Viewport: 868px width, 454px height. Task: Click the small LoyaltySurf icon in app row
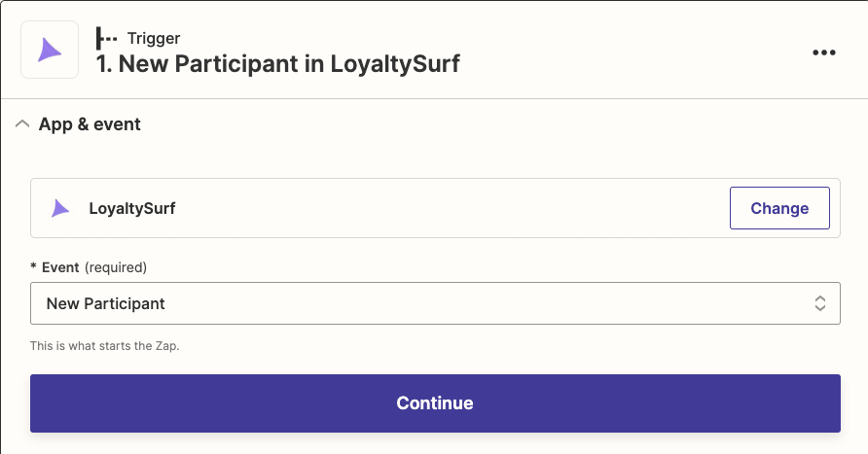pyautogui.click(x=59, y=208)
